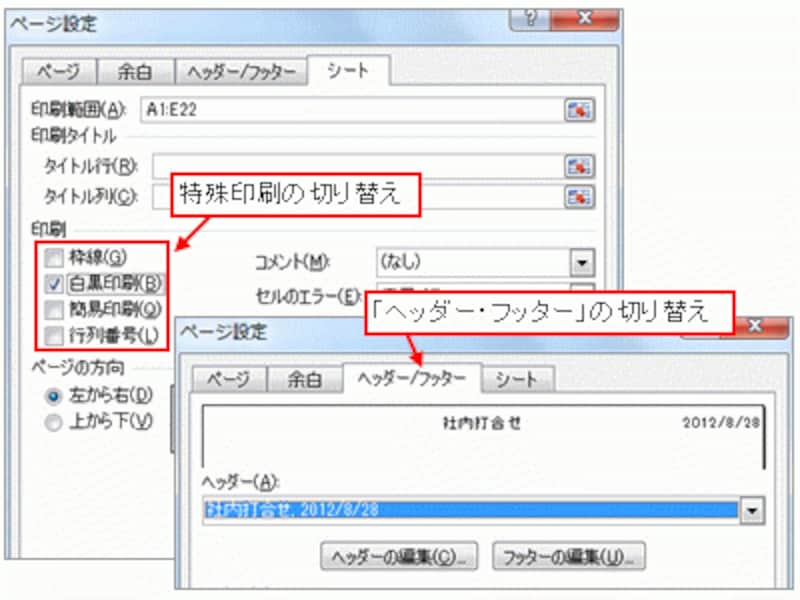
Task: Switch to ページ tab in front dialog
Action: pos(229,379)
